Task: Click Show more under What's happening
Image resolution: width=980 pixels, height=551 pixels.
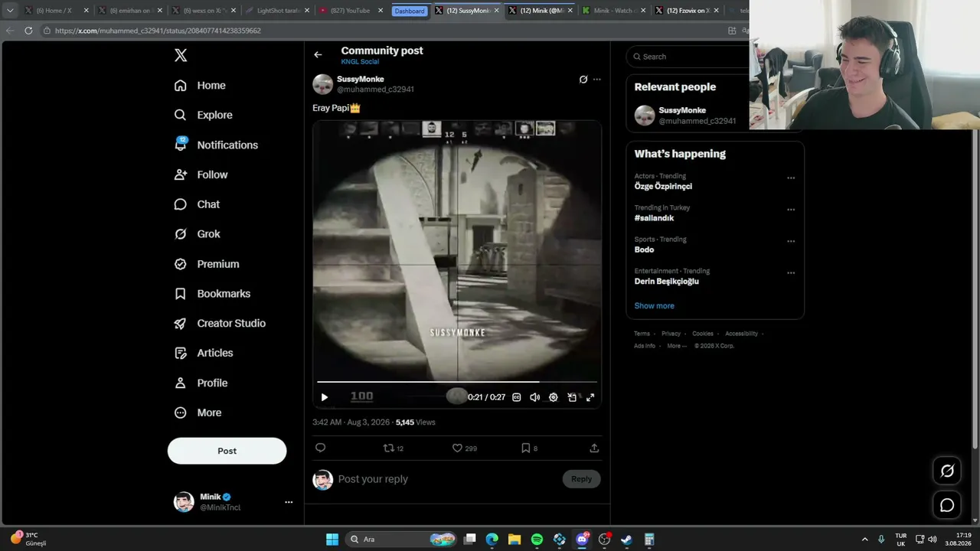Action: pyautogui.click(x=654, y=306)
